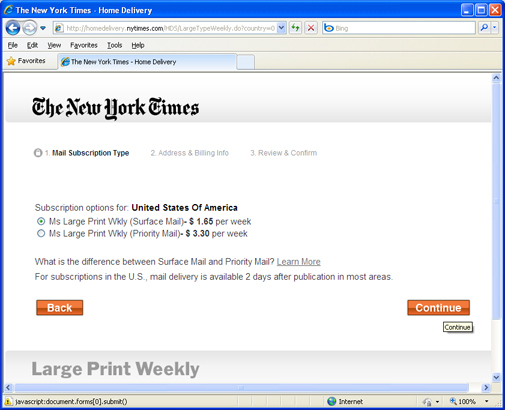Click the Internet Explorer icon in title bar
Viewport: 505px width, 410px height.
(x=9, y=10)
